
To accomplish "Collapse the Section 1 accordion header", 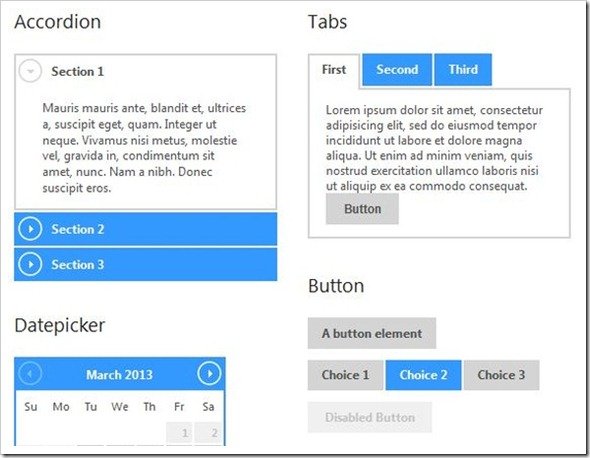I will tap(146, 71).
